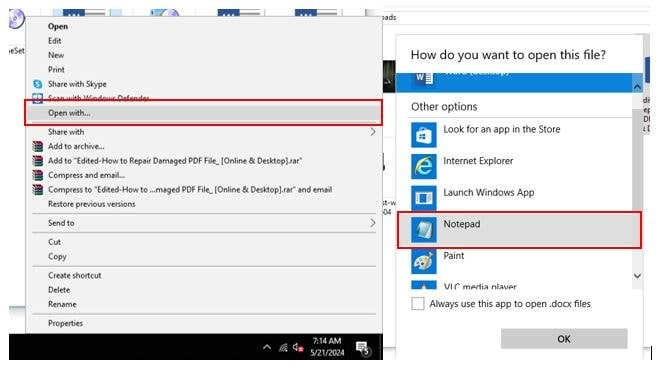Click the disc icon behind the context menu
Image resolution: width=662 pixels, height=374 pixels.
click(16, 19)
